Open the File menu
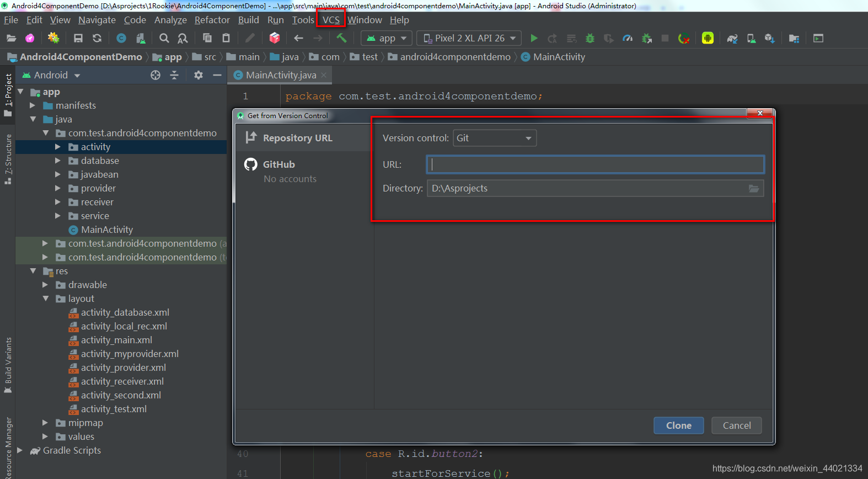This screenshot has width=868, height=479. coord(11,20)
